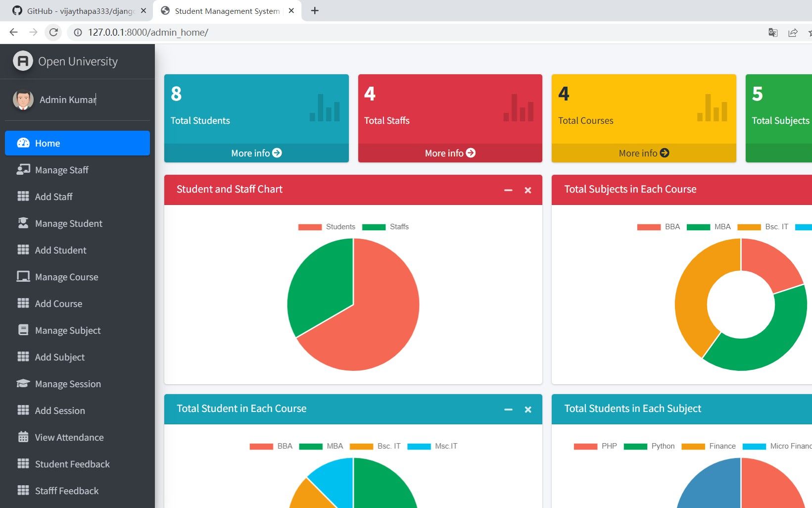812x508 pixels.
Task: Toggle Bsc. IT legend in Total Subjects chart
Action: [763, 227]
